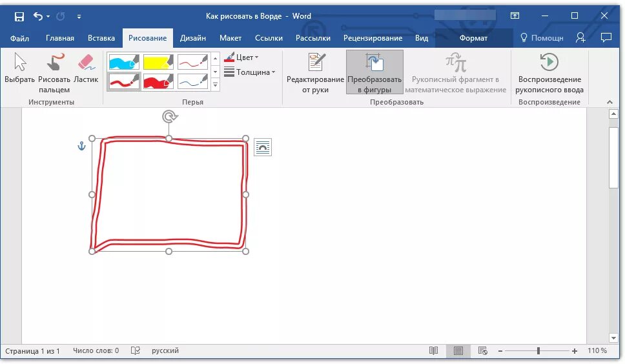625x364 pixels.
Task: Choose the yellow highlighter pen
Action: [158, 61]
